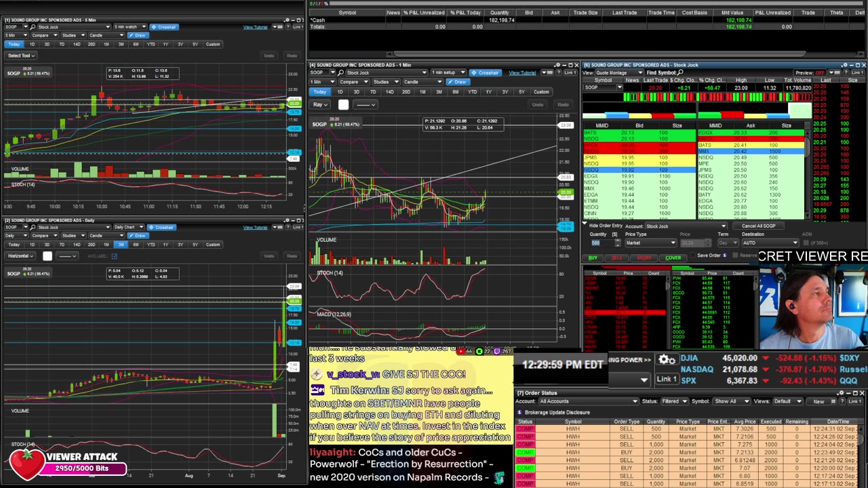
Task: Open View Tutorial link in 1 Min chart
Action: 522,73
